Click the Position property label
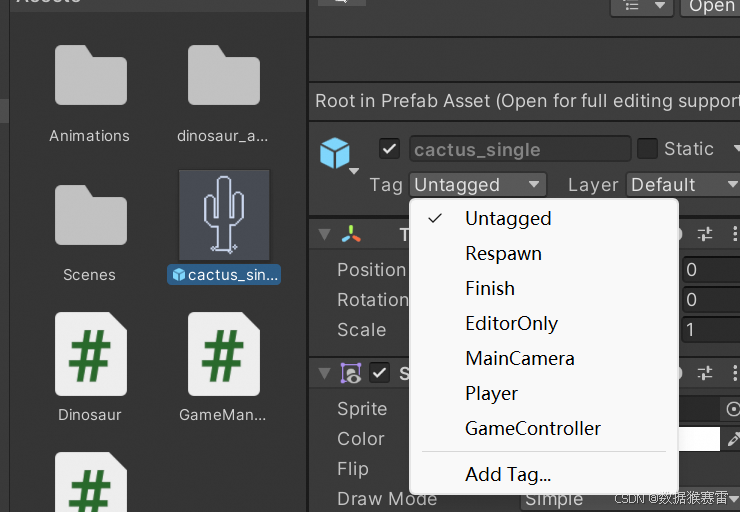 click(371, 270)
